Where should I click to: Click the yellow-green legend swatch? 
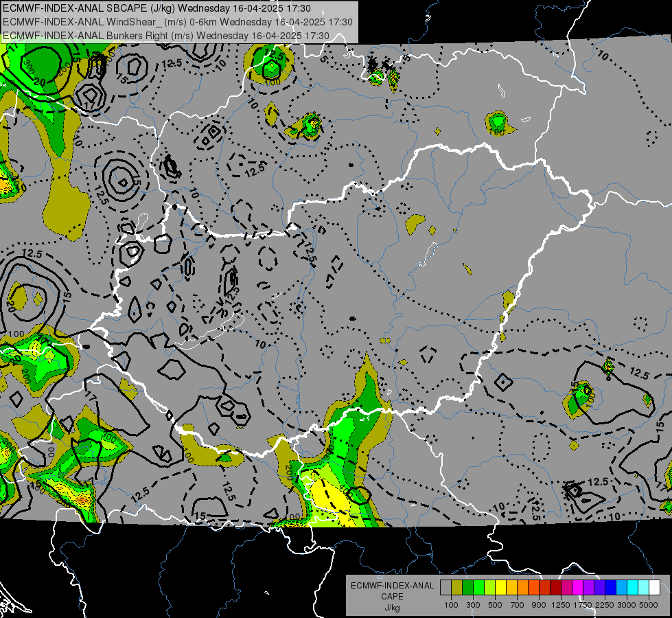pyautogui.click(x=490, y=587)
